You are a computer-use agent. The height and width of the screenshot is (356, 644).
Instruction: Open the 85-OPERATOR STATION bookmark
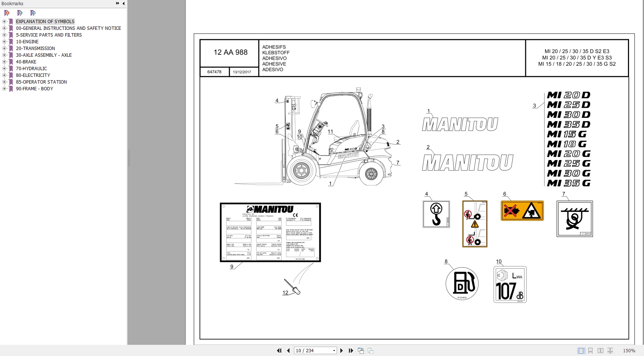point(41,82)
